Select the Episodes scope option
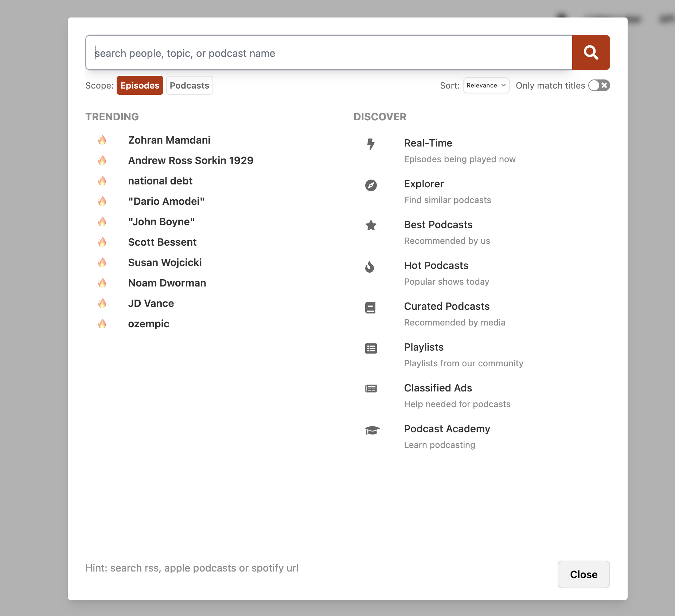The image size is (675, 616). 140,85
